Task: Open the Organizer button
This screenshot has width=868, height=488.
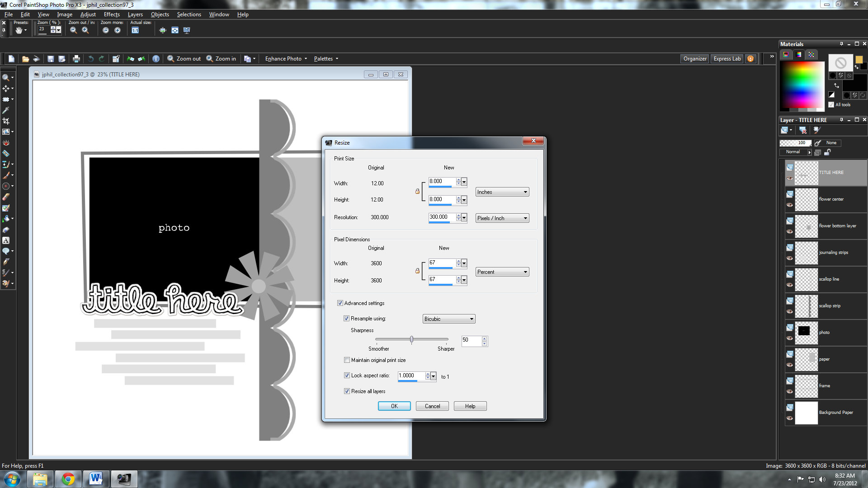Action: pos(695,59)
